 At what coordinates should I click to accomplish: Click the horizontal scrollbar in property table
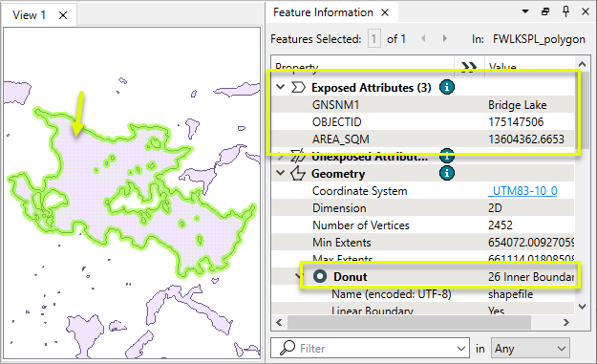click(x=409, y=323)
